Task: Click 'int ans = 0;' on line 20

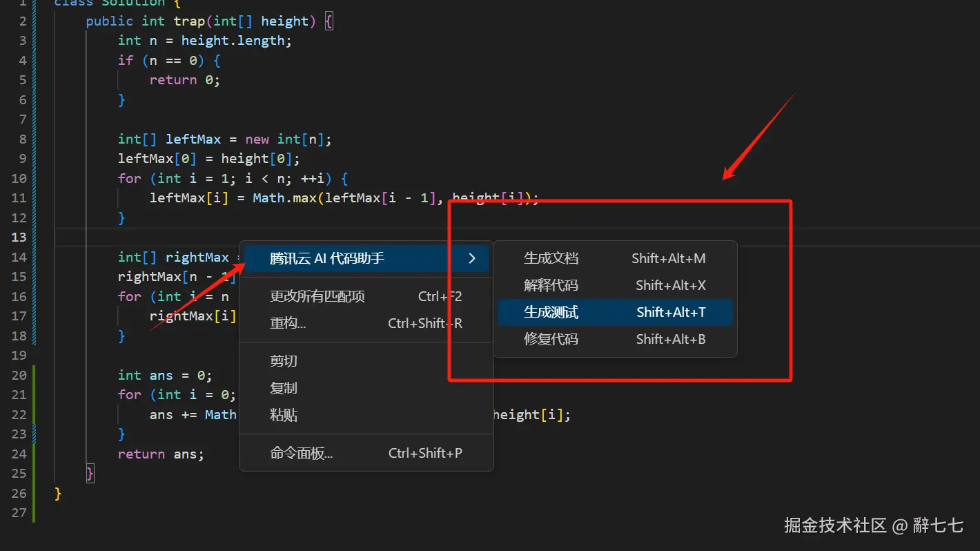Action: click(165, 375)
